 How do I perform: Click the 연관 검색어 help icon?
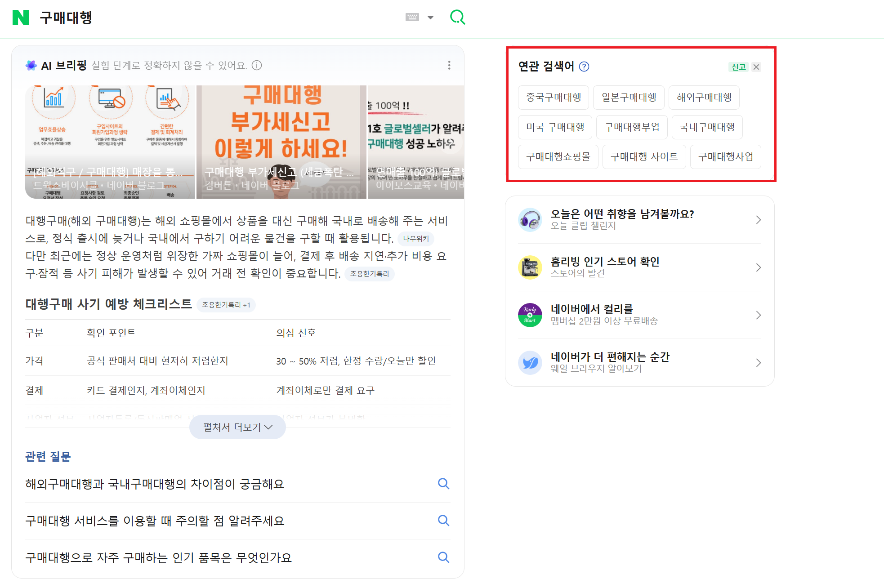pyautogui.click(x=583, y=67)
